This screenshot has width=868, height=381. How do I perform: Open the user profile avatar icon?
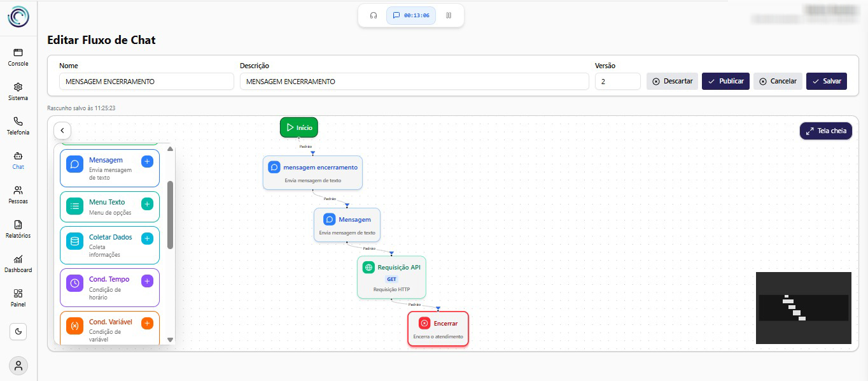click(x=18, y=366)
